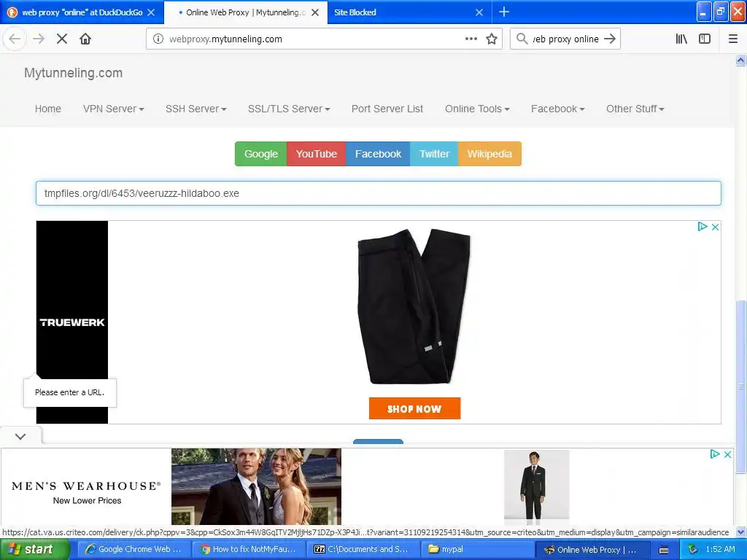Switch to How to fix NotMyFault taskbar item

coord(248,549)
